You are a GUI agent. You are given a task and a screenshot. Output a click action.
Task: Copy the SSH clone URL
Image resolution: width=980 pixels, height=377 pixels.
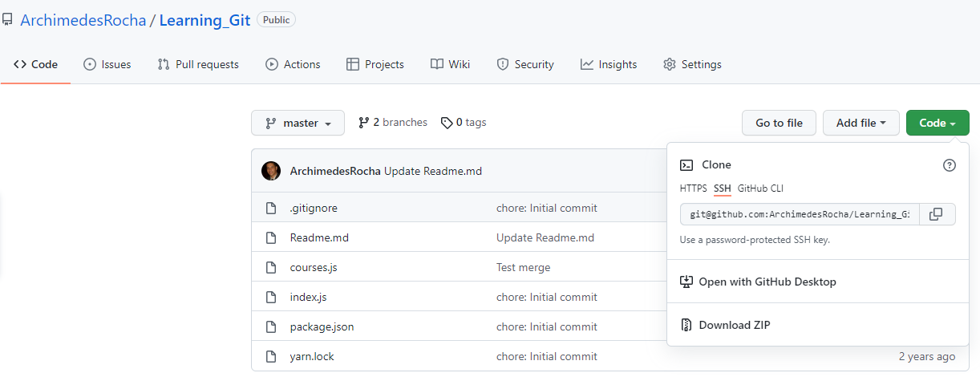936,214
